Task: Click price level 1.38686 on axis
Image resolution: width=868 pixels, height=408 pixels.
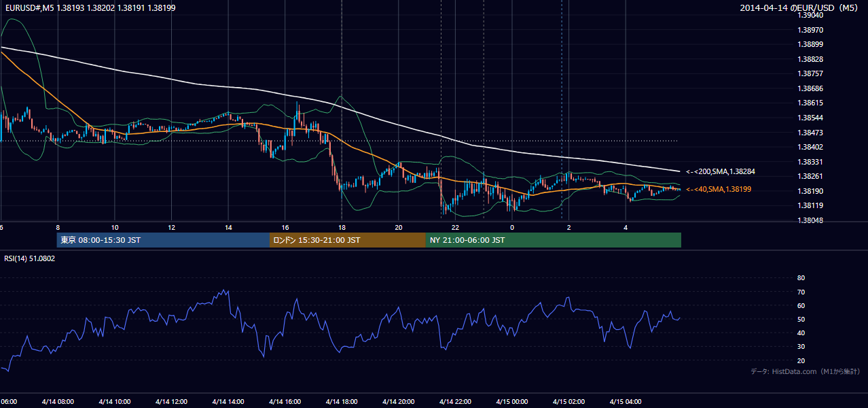Action: coord(811,88)
